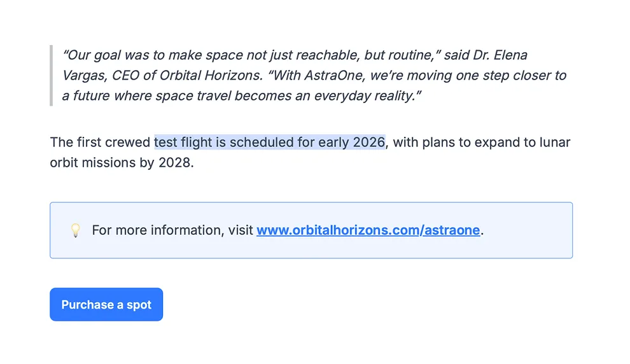Click the "For more information, visit" text

tap(172, 230)
